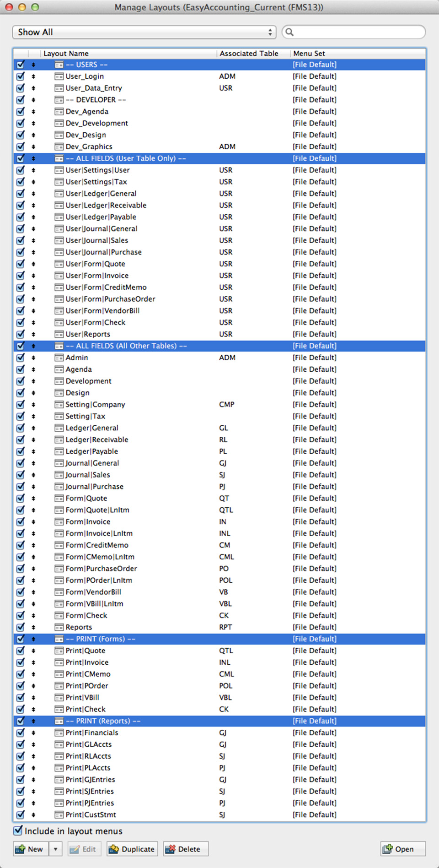
Task: Click the reorder handle for Print|Check
Action: coord(33,709)
